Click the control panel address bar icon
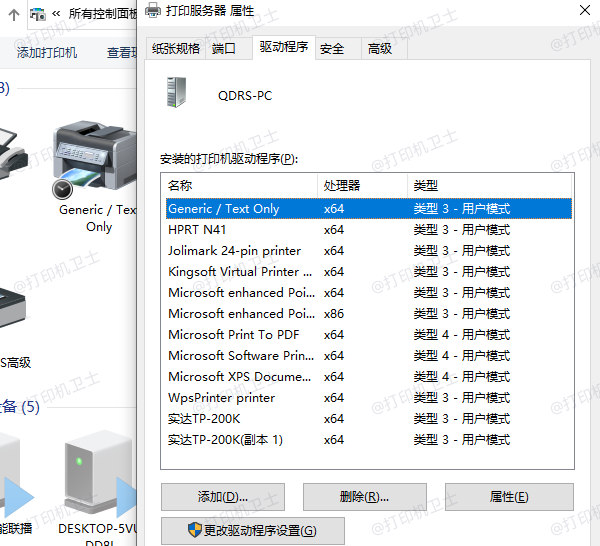 click(x=37, y=14)
